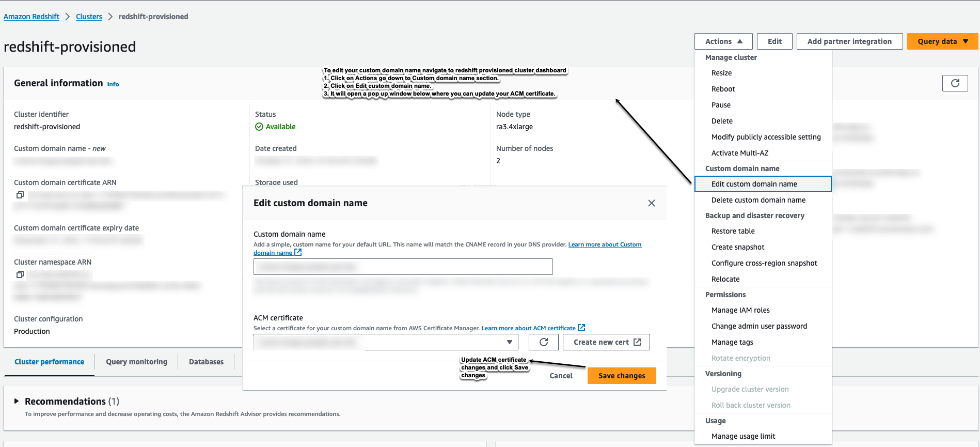Choose Create snapshot option
Viewport: 980px width, 447px height.
pyautogui.click(x=763, y=247)
